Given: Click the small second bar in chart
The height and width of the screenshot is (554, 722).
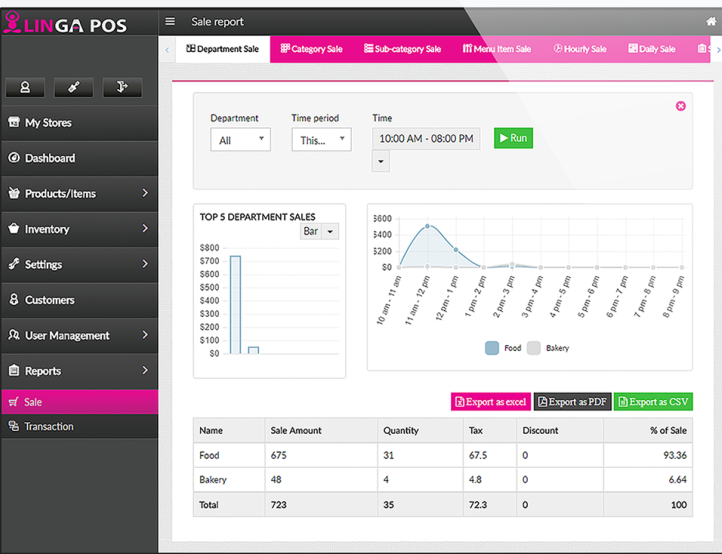Looking at the screenshot, I should click(254, 350).
